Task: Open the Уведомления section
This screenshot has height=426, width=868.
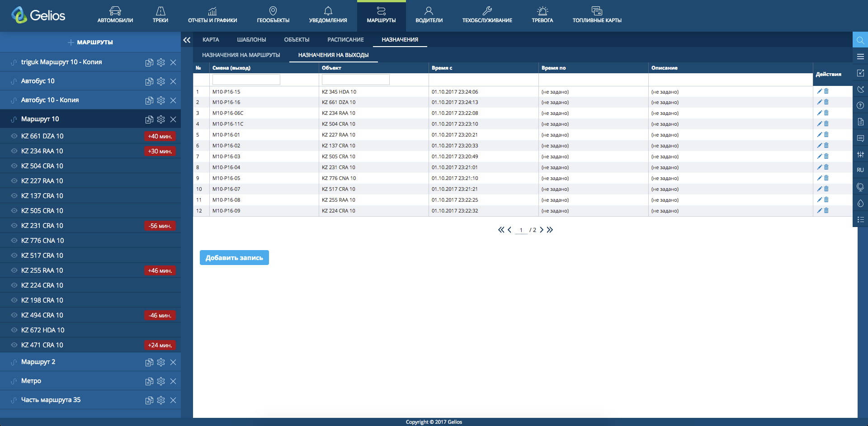Action: 328,15
